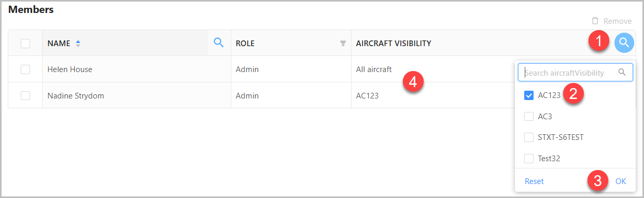
Task: Sort by Name using the sort arrows
Action: (x=78, y=44)
